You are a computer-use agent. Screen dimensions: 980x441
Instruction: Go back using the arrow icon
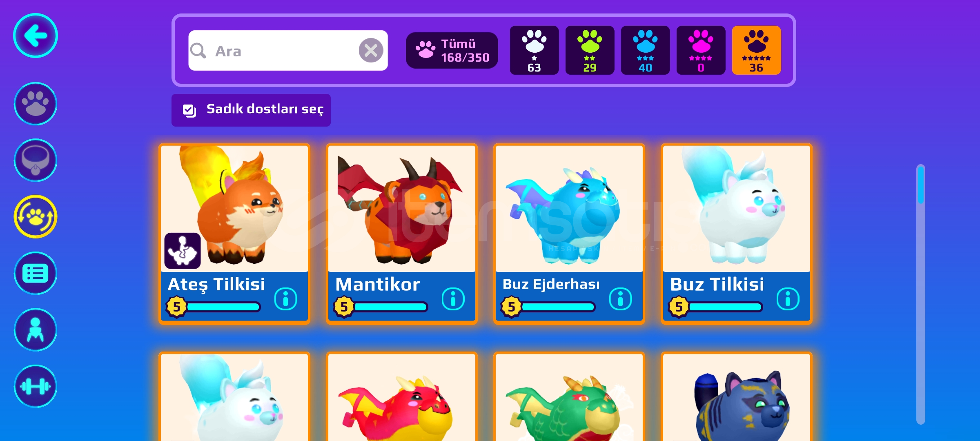tap(36, 36)
